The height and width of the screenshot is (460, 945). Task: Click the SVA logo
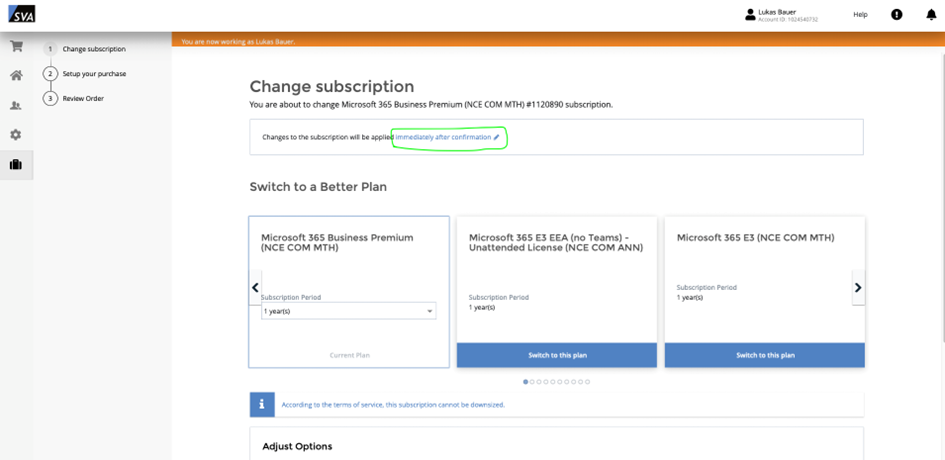click(21, 14)
